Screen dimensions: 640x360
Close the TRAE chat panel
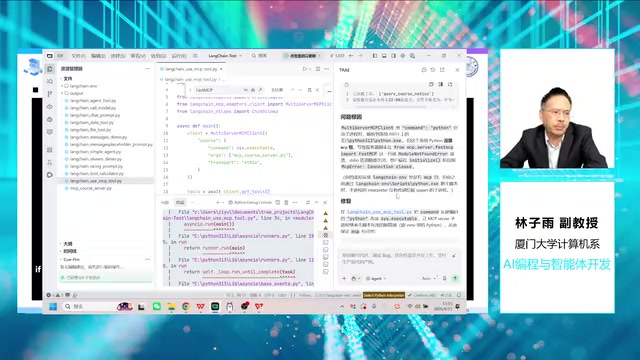point(457,70)
